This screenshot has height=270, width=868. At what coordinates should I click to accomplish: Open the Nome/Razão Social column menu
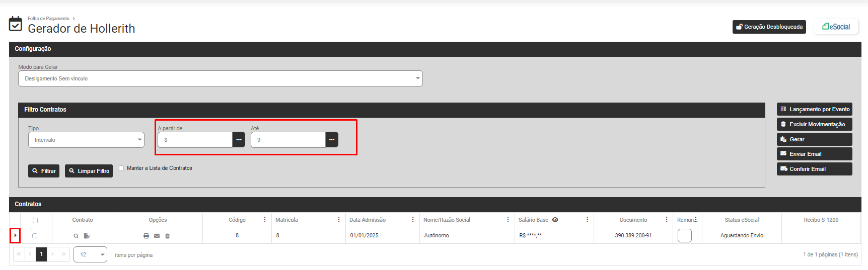508,220
